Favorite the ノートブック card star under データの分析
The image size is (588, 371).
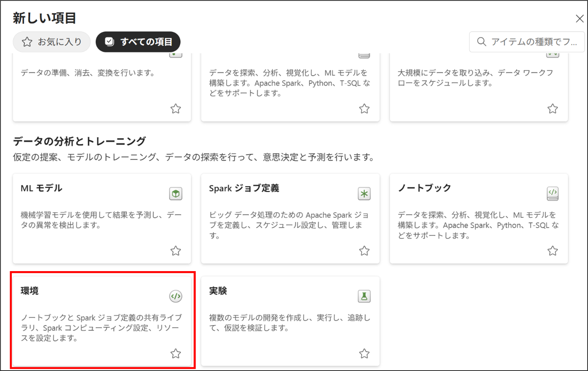pyautogui.click(x=553, y=251)
